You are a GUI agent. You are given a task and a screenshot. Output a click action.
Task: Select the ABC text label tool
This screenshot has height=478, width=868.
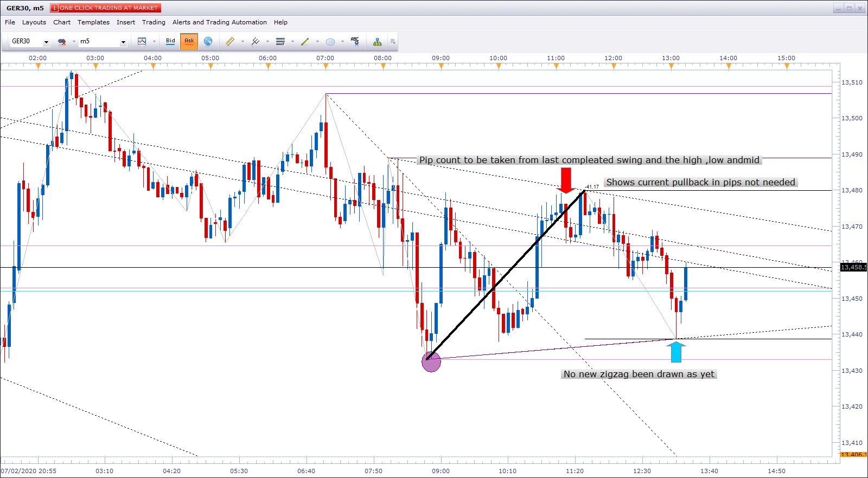tap(355, 41)
